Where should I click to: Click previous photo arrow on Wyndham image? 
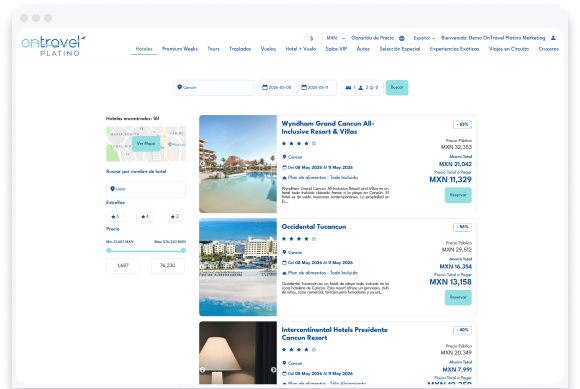pos(202,163)
